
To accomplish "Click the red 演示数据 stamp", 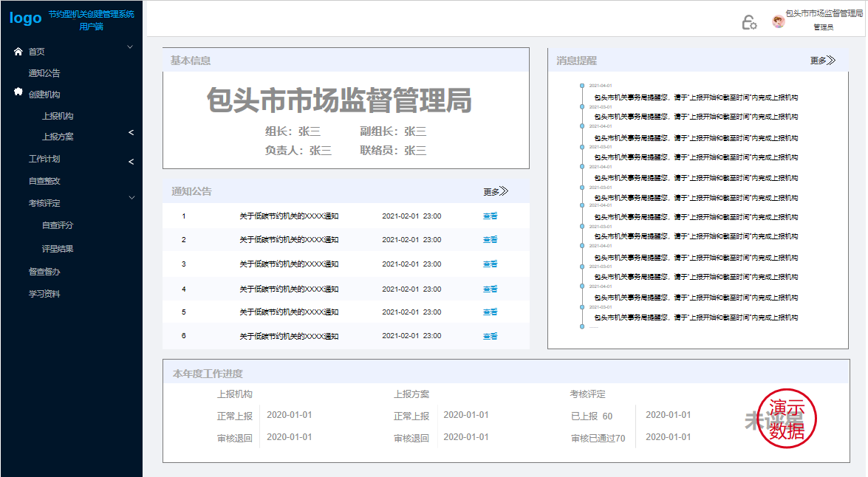I will pos(787,420).
